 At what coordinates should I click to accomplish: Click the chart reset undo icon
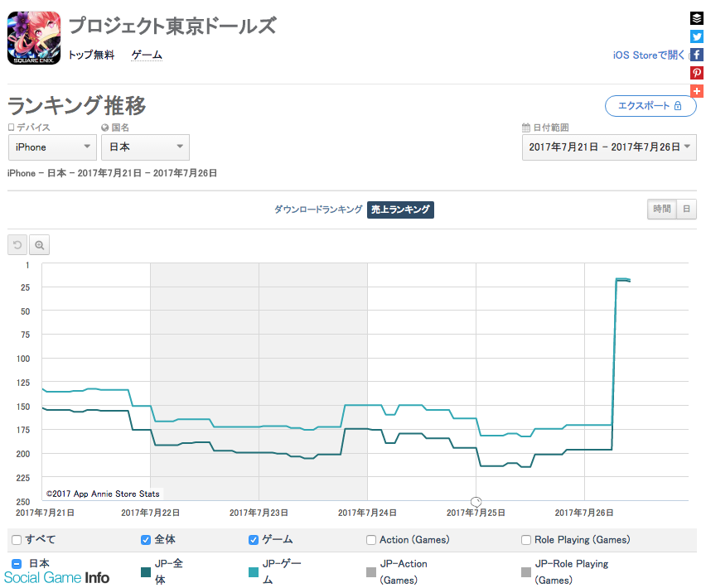17,245
